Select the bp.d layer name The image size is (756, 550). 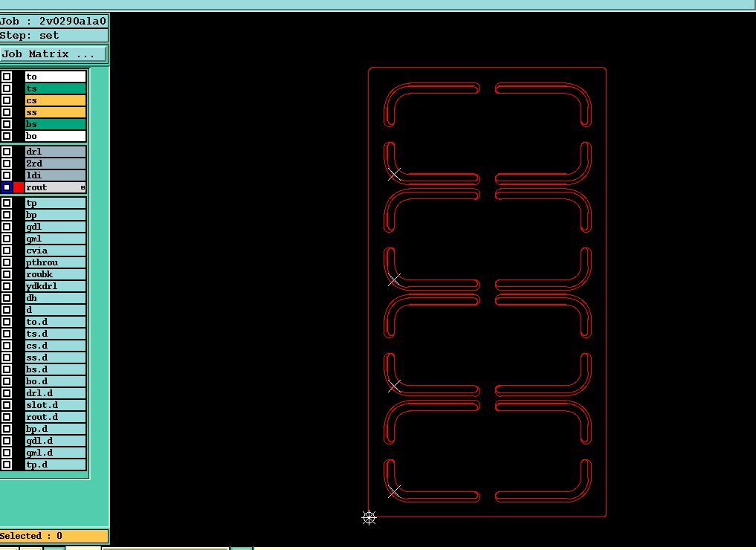click(x=56, y=429)
